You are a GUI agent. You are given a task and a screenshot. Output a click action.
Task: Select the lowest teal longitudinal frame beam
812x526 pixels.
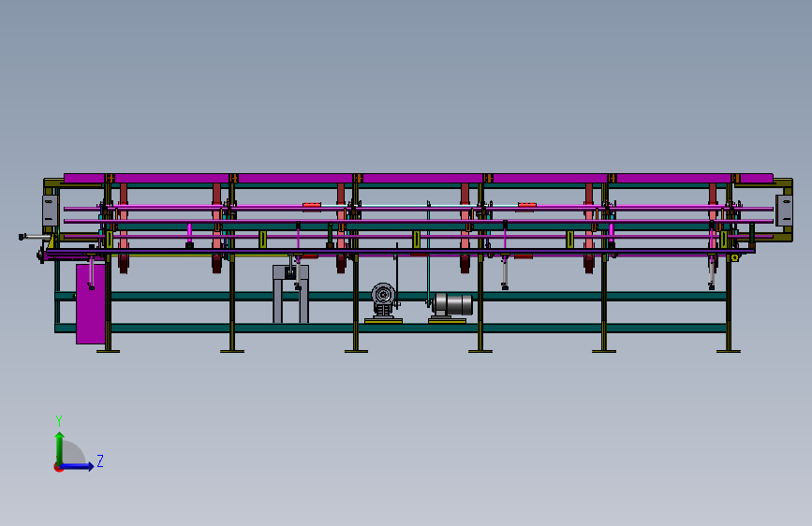click(391, 328)
